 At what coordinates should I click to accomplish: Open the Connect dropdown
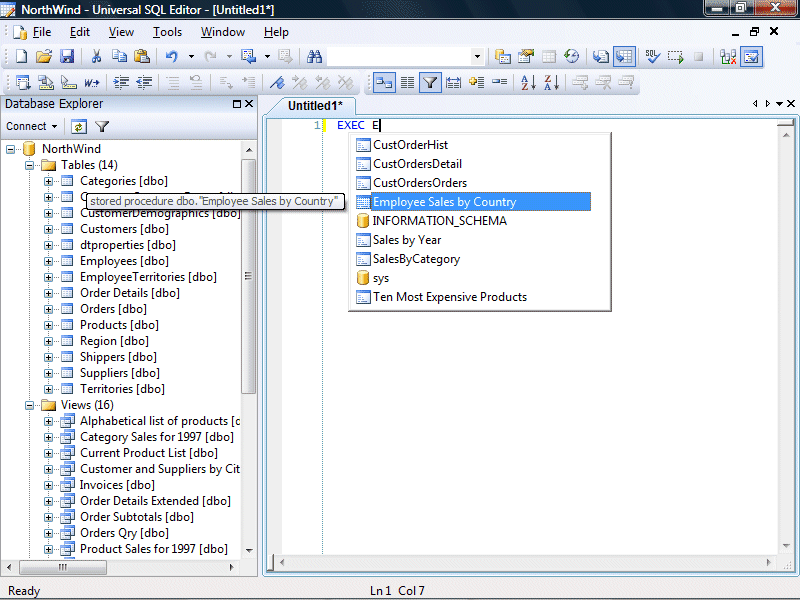pos(32,127)
